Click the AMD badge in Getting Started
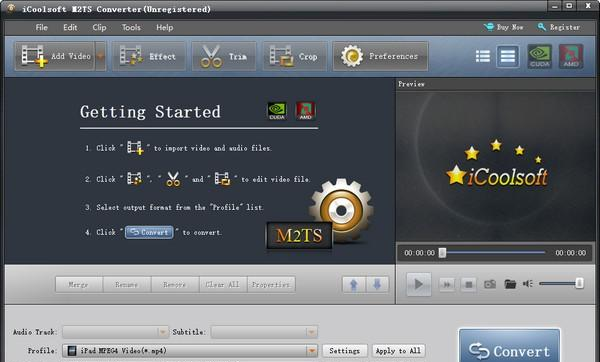600x362 pixels. (305, 111)
